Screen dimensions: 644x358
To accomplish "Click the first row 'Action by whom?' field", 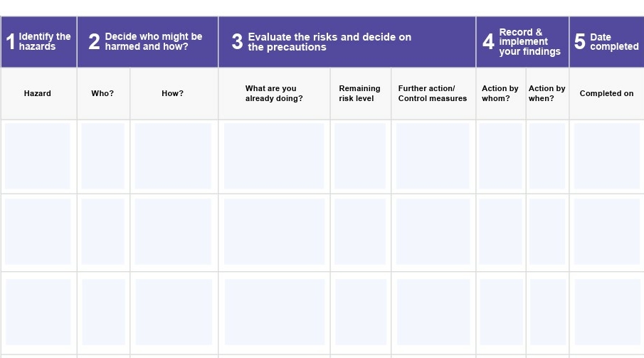I will pos(501,156).
